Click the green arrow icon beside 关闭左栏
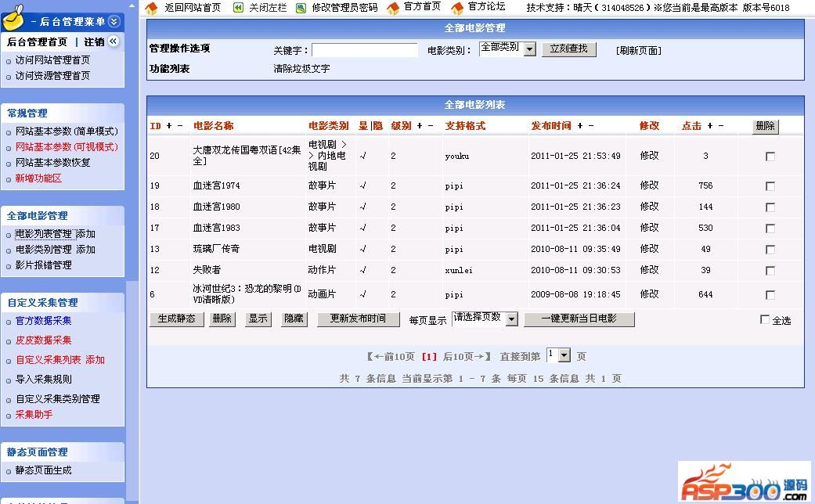The image size is (815, 504). click(238, 8)
